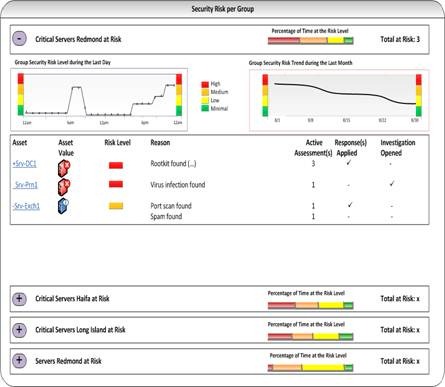Click the Last Month risk trend chart

(339, 100)
